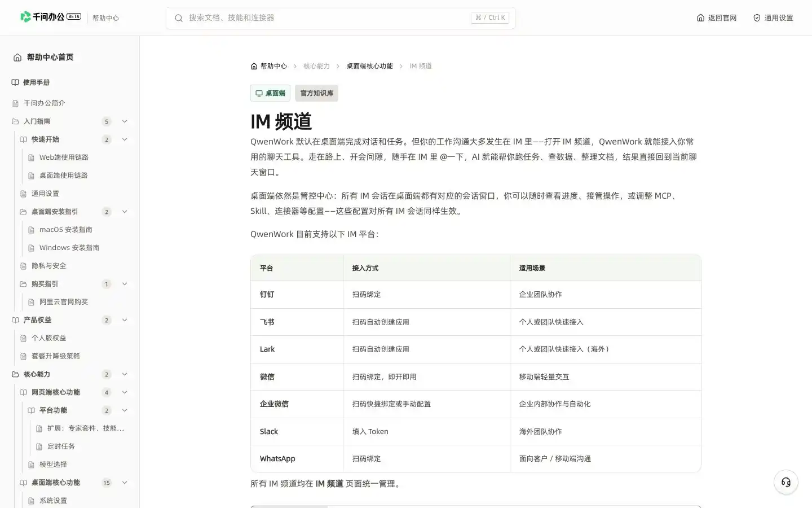Image resolution: width=812 pixels, height=508 pixels.
Task: Click the monitor icon in 桌面端 tag
Action: (x=259, y=93)
